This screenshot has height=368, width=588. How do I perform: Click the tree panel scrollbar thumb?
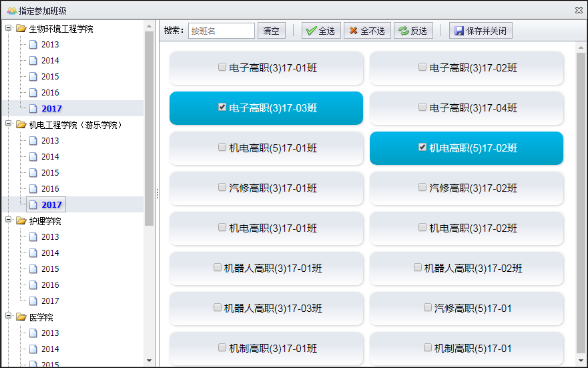tap(149, 129)
